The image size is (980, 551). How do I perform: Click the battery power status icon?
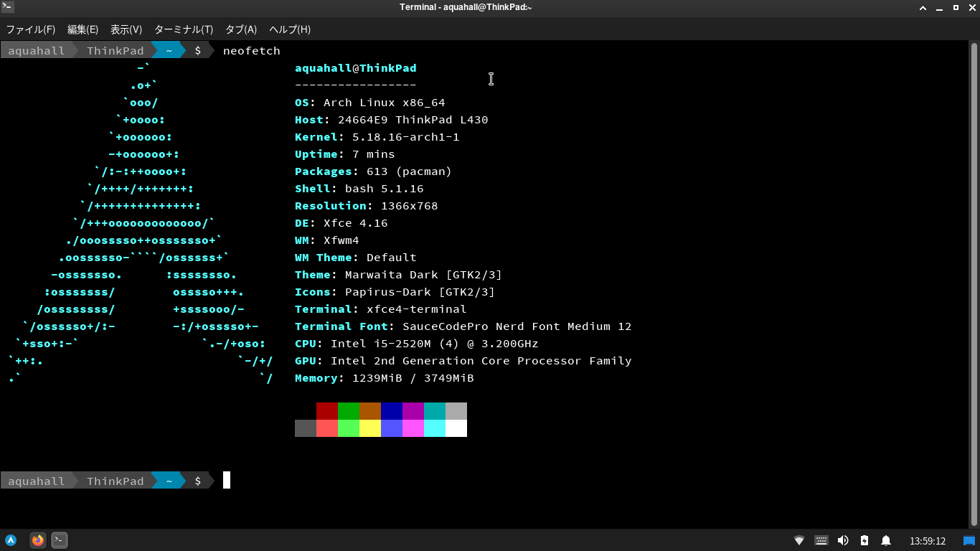coord(864,540)
